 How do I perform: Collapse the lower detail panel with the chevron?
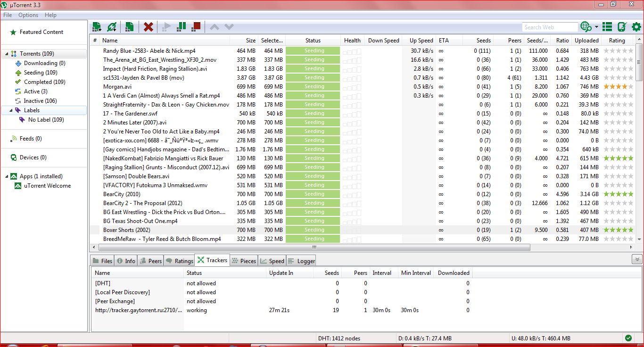click(637, 259)
